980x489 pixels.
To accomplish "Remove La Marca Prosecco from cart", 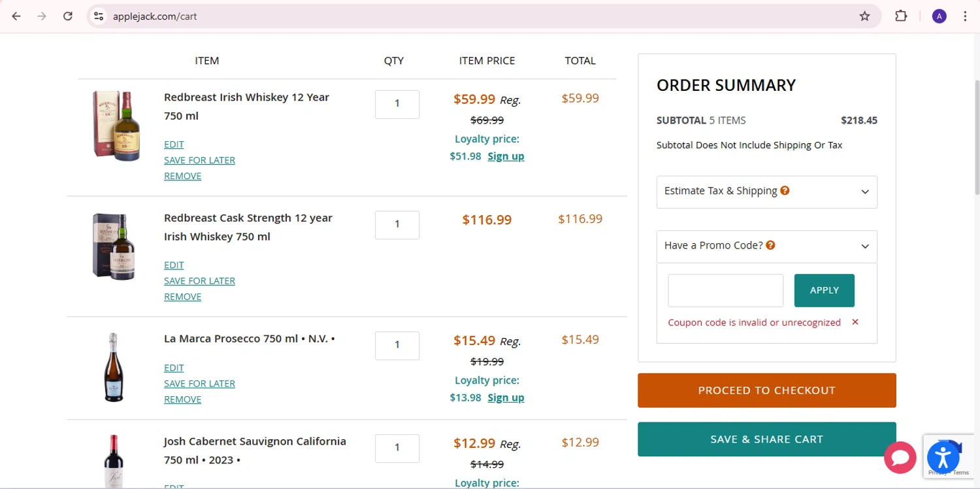I will coord(182,399).
